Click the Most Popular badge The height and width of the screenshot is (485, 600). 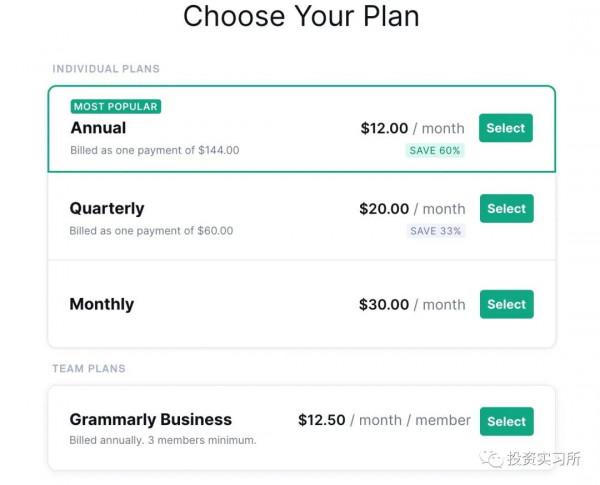click(x=116, y=107)
